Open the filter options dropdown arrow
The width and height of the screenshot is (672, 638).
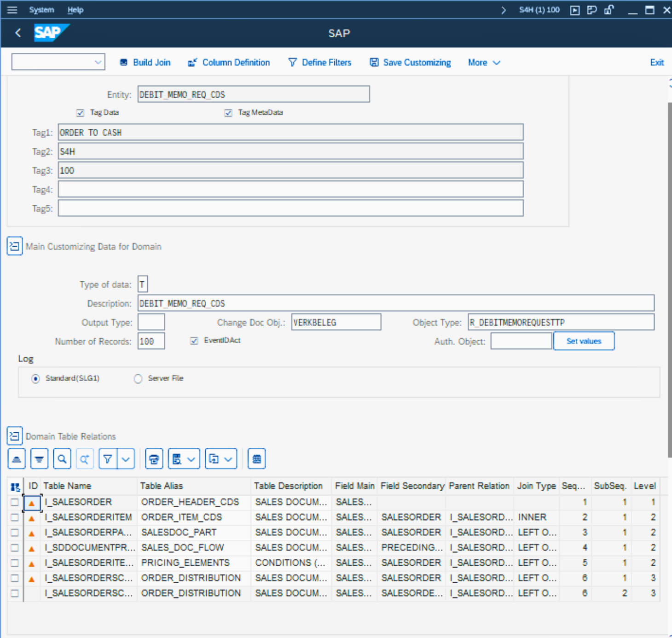126,459
